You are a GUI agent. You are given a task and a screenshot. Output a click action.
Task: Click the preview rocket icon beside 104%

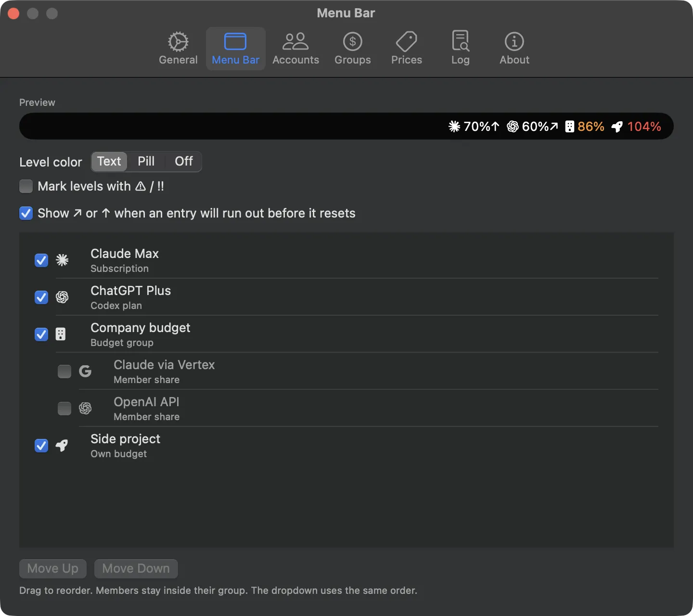click(617, 127)
